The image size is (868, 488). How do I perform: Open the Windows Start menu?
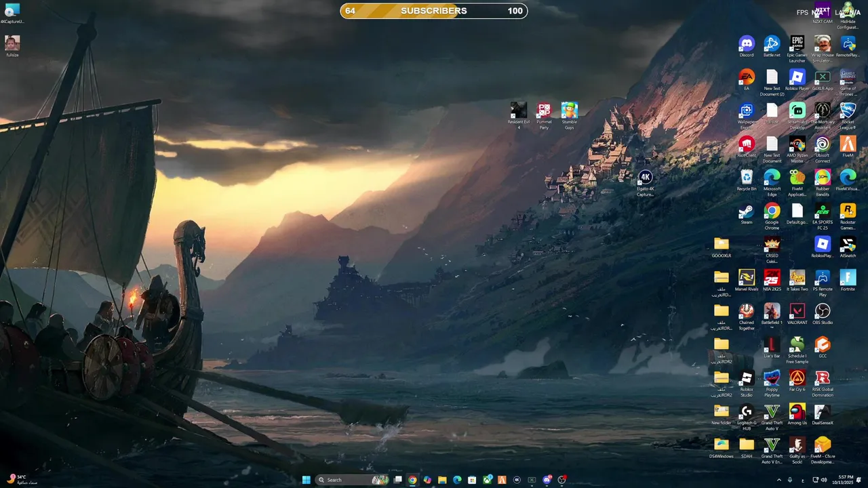click(306, 480)
